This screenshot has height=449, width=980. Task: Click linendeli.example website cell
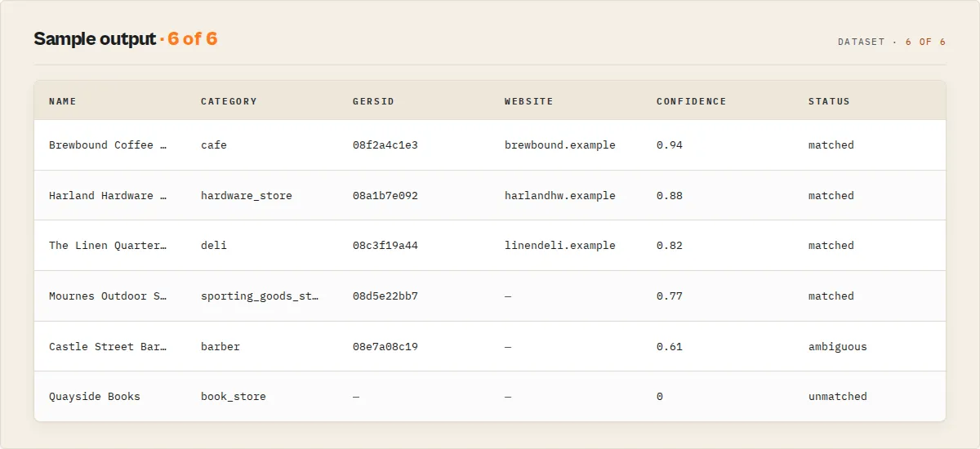(560, 246)
